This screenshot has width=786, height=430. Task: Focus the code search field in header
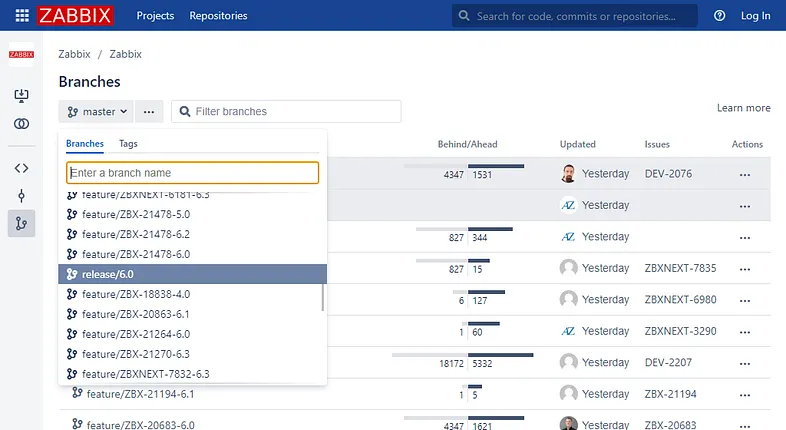574,16
